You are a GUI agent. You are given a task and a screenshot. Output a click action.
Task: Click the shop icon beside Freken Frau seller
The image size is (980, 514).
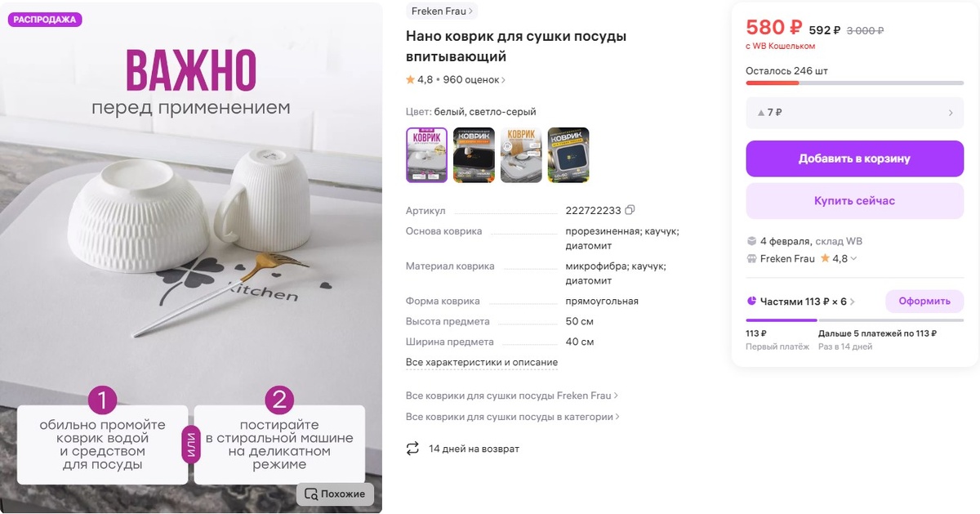751,258
